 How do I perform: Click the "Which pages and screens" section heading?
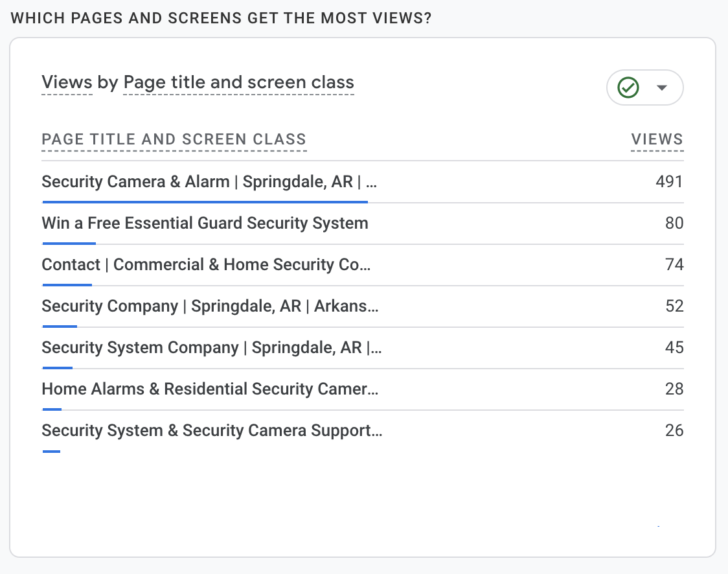(x=221, y=17)
